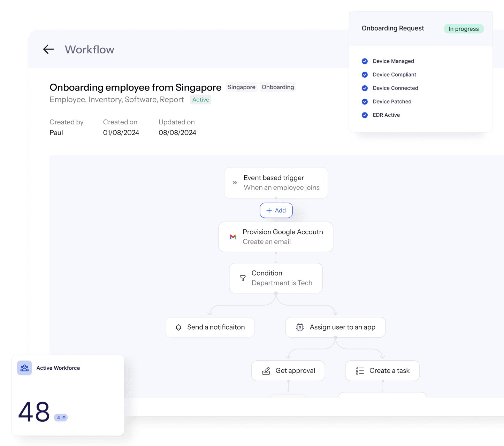Screen dimensions: 504x446
Task: Toggle the Device Patched check
Action: tap(365, 102)
